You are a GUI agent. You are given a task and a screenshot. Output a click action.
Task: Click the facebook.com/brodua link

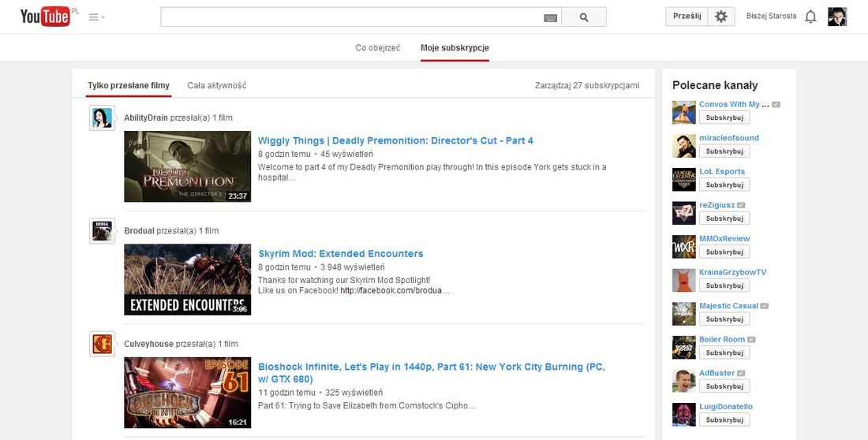click(395, 290)
